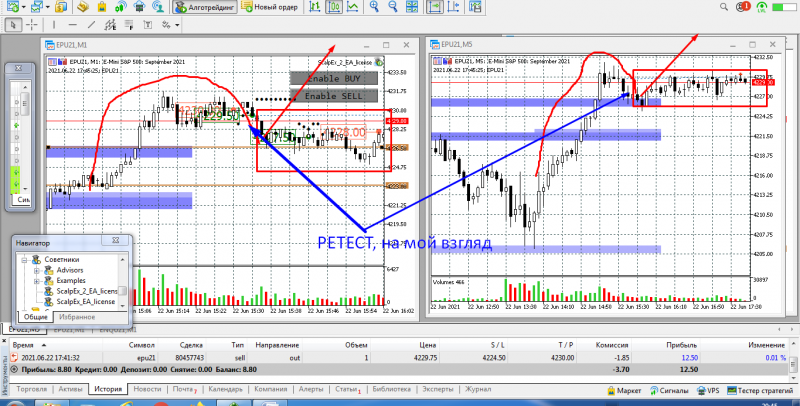
Task: Switch to the Торговля tab
Action: pos(32,389)
